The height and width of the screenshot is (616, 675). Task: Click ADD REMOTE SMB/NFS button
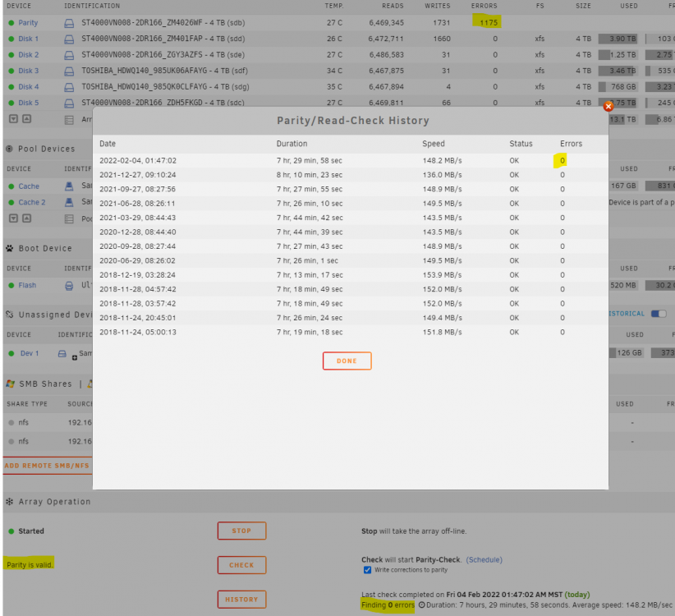47,466
